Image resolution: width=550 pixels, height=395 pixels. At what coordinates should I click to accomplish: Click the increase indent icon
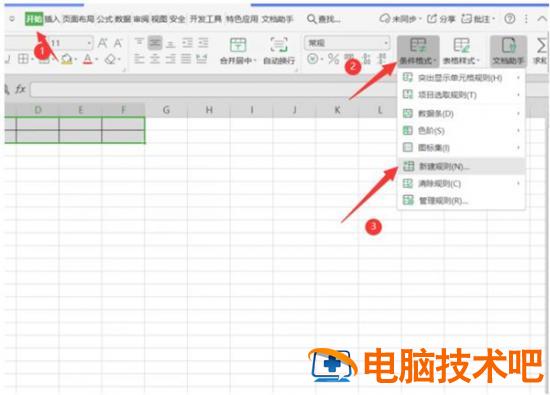[203, 43]
